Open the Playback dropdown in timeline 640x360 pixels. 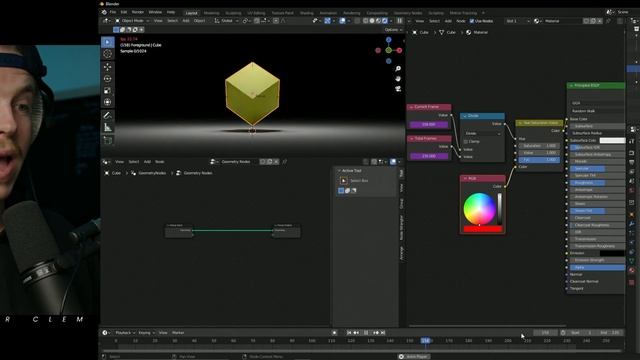coord(125,333)
